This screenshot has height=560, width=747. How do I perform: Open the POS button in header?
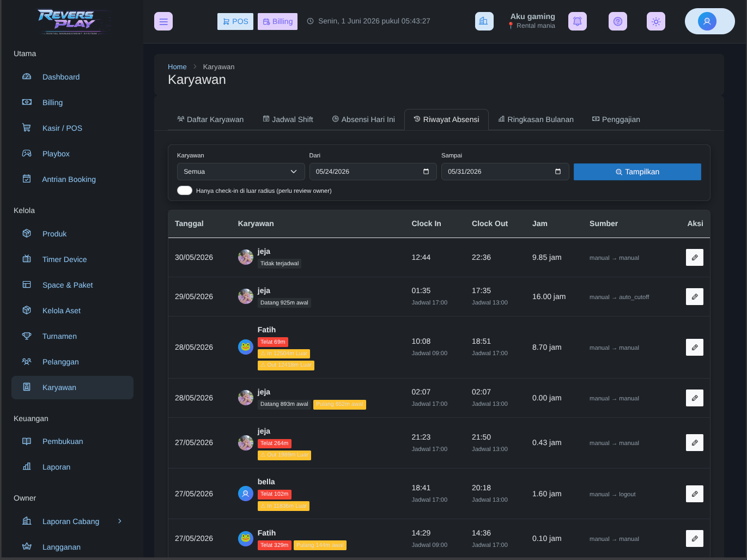235,21
